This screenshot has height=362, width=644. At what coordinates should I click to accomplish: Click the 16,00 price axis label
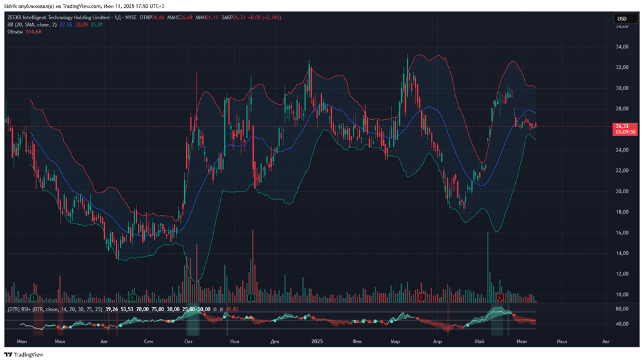tap(622, 233)
